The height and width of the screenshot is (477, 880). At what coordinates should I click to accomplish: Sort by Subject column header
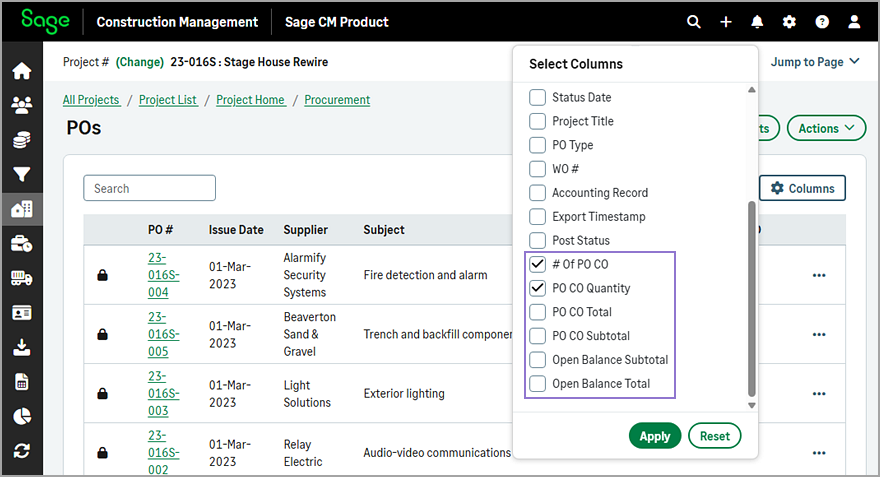coord(384,230)
